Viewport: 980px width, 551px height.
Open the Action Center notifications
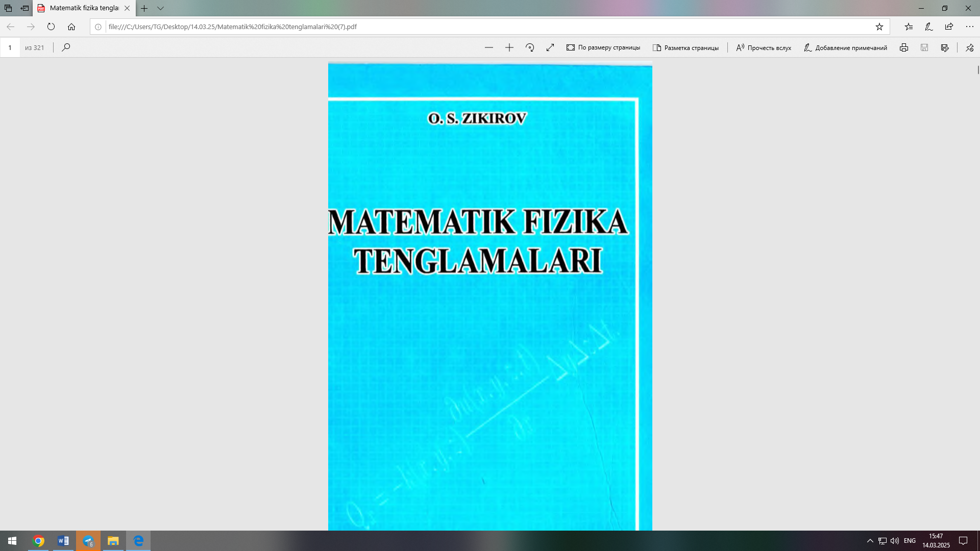963,541
